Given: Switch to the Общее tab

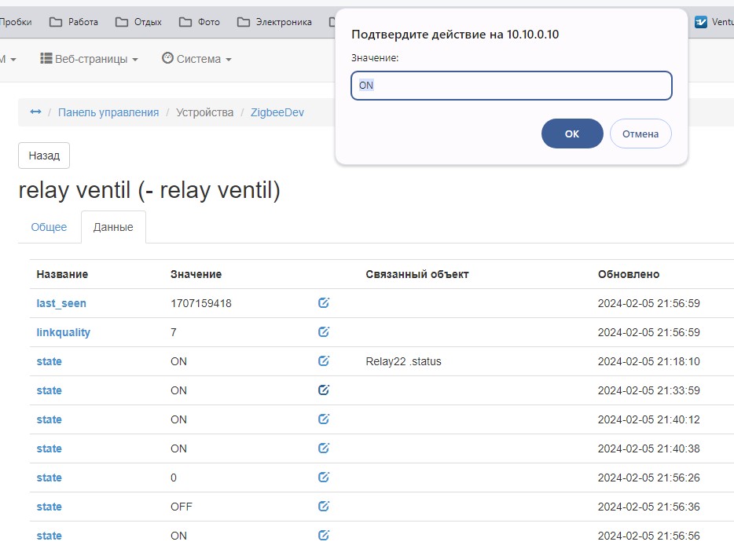Looking at the screenshot, I should 49,226.
